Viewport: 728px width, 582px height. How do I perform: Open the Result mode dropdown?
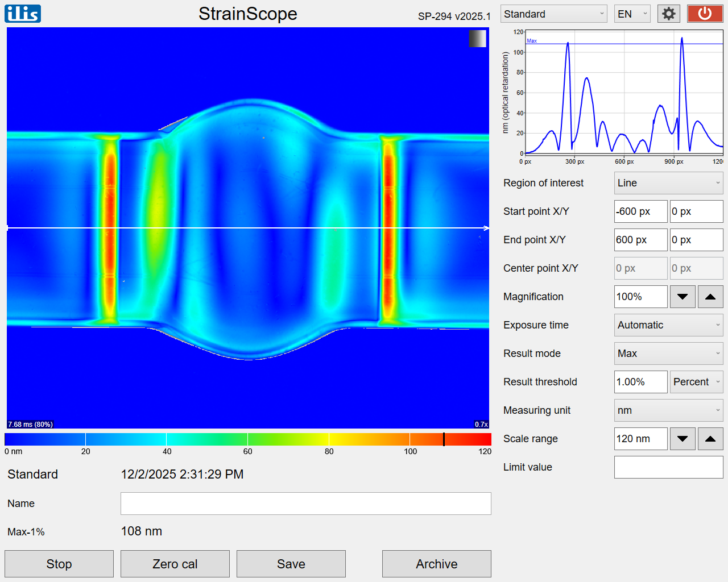pos(668,354)
